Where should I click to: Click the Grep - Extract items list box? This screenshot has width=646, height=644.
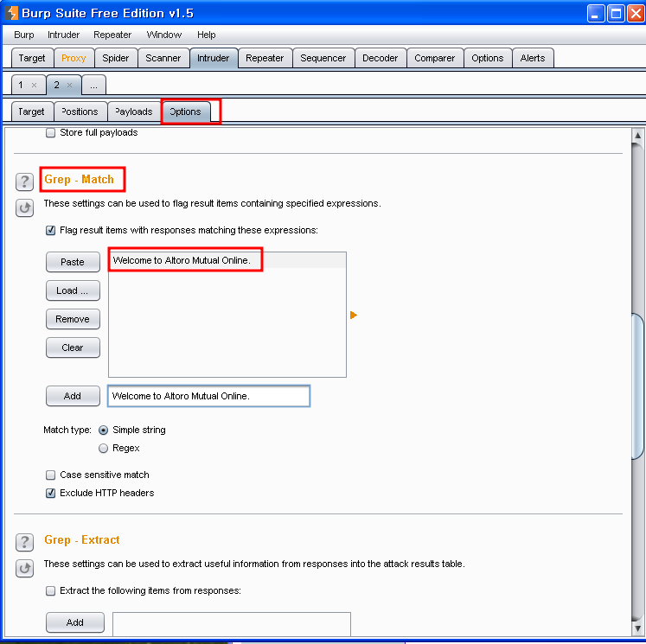[232, 624]
